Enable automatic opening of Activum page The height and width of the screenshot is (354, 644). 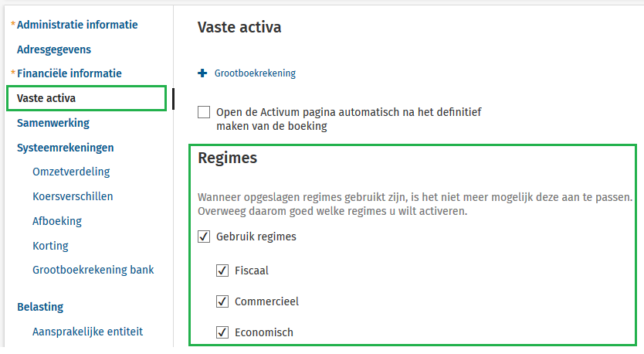204,112
